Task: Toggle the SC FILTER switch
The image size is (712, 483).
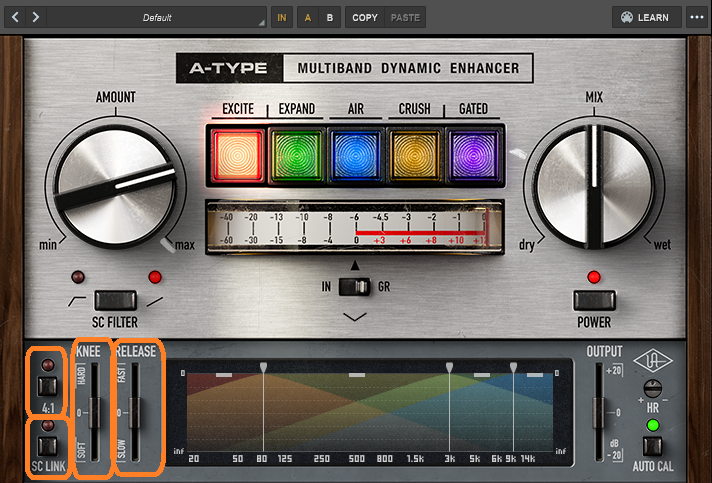Action: pos(113,299)
